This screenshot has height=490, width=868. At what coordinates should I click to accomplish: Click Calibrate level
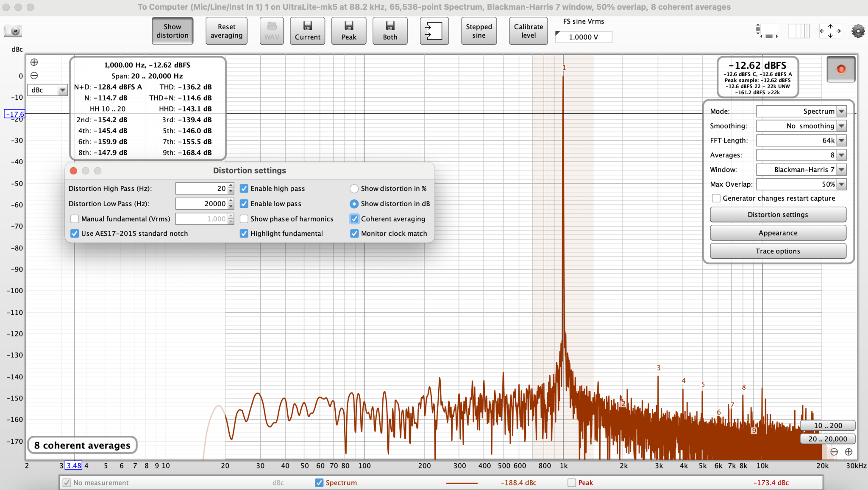(529, 31)
